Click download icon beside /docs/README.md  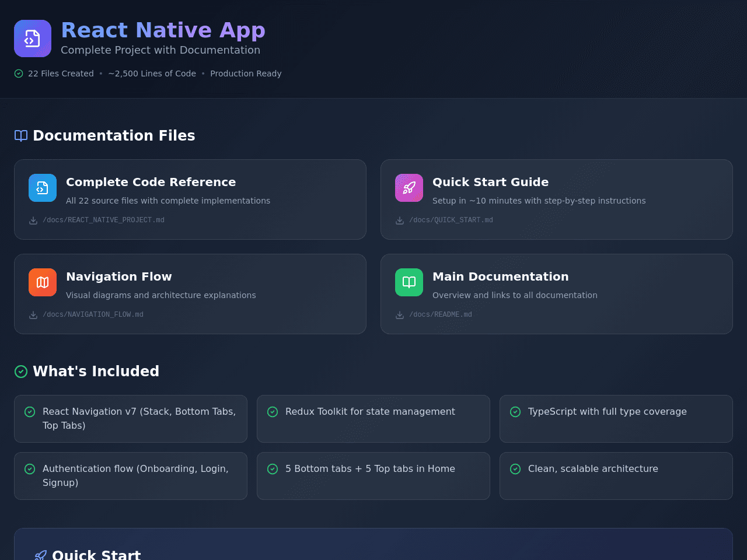(400, 315)
